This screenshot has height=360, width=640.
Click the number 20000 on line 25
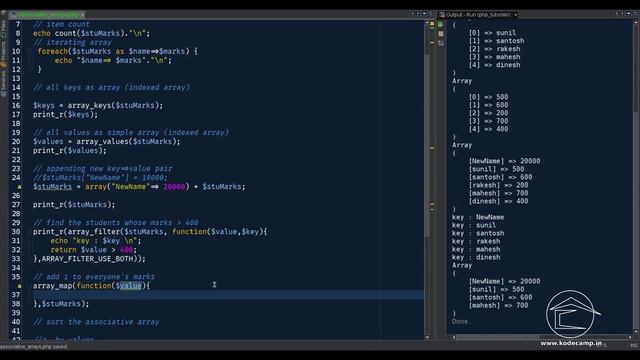coord(174,187)
